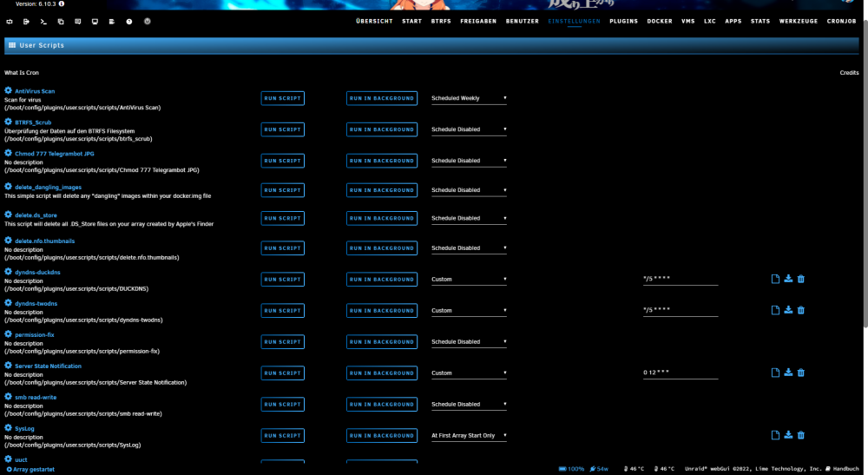Open the VMS tab
Screen dimensions: 868x475
(688, 21)
